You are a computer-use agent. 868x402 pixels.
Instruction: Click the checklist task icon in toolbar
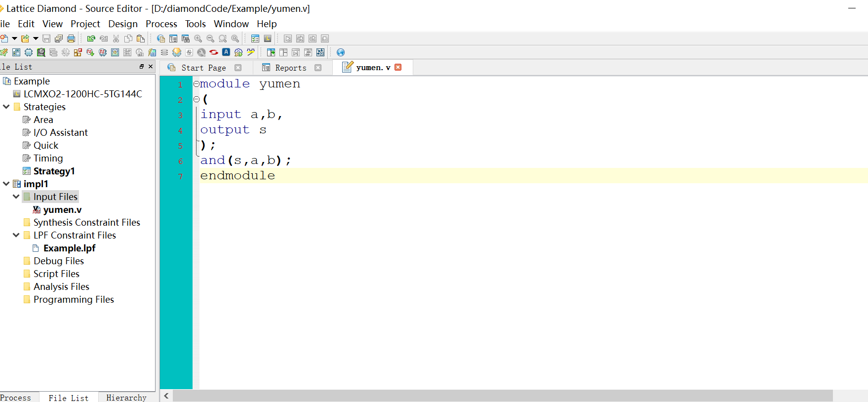coord(255,39)
